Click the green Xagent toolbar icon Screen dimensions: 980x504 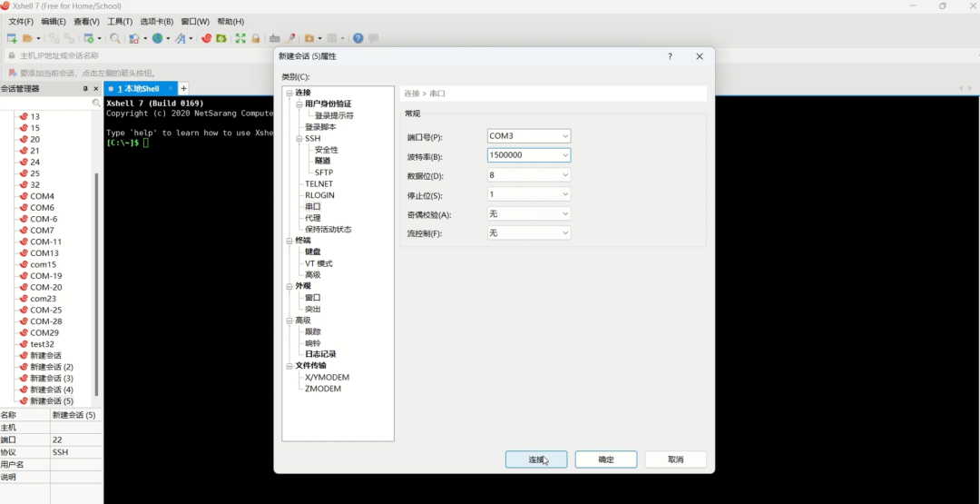coord(221,38)
